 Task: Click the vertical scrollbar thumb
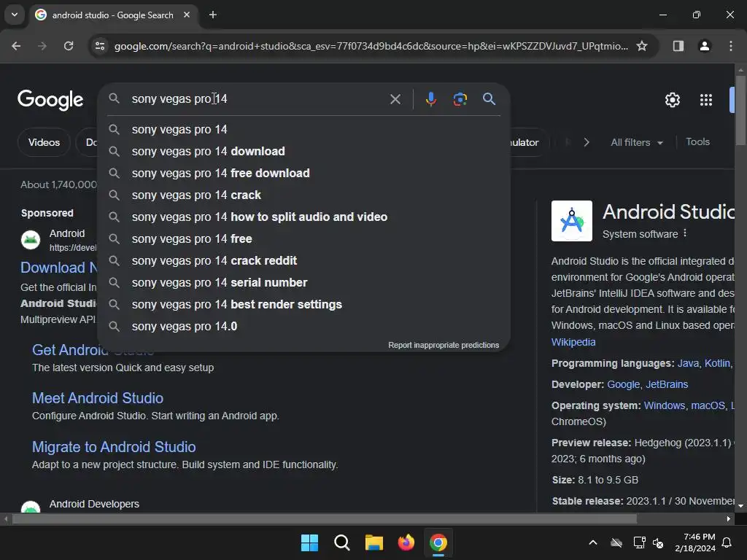pyautogui.click(x=740, y=109)
